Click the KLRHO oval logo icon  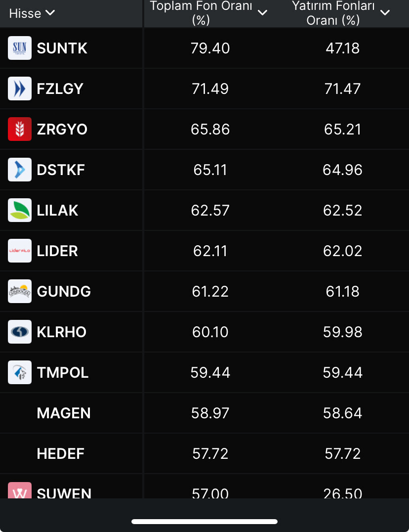[20, 332]
